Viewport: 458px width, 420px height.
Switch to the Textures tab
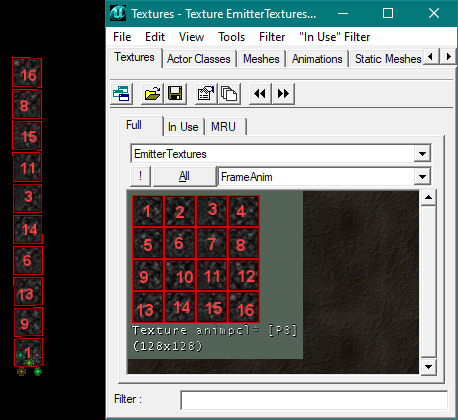click(x=134, y=57)
